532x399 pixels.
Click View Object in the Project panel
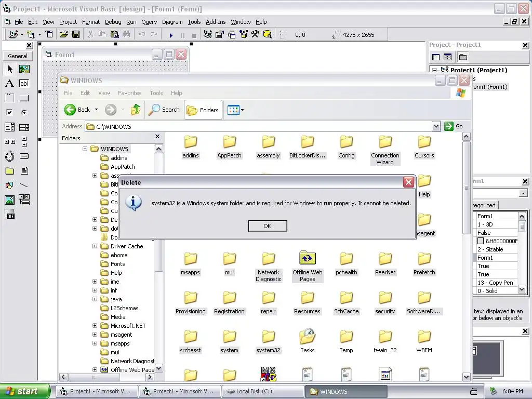tap(447, 57)
